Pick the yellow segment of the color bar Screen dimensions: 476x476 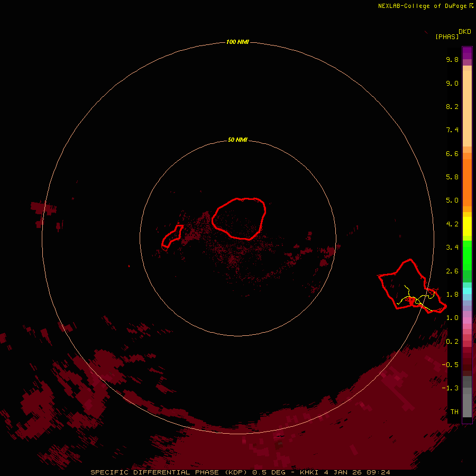(x=467, y=226)
